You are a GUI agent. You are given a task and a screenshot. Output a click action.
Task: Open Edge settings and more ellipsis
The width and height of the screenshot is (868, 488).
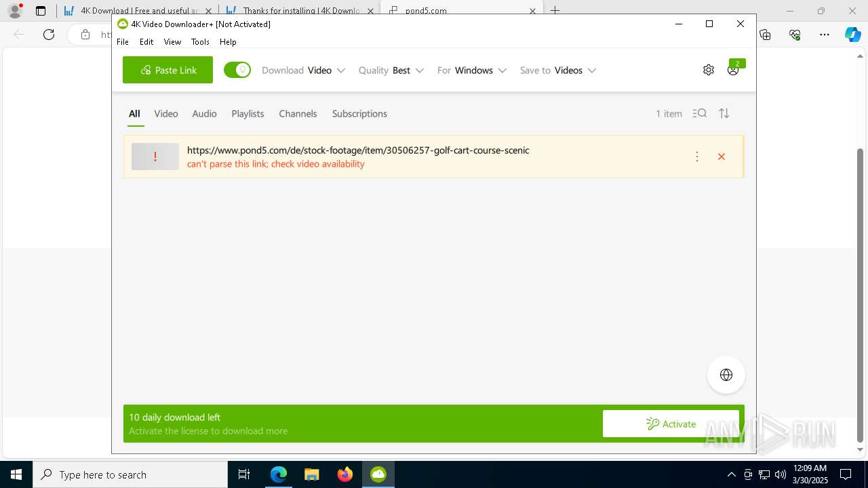(825, 35)
